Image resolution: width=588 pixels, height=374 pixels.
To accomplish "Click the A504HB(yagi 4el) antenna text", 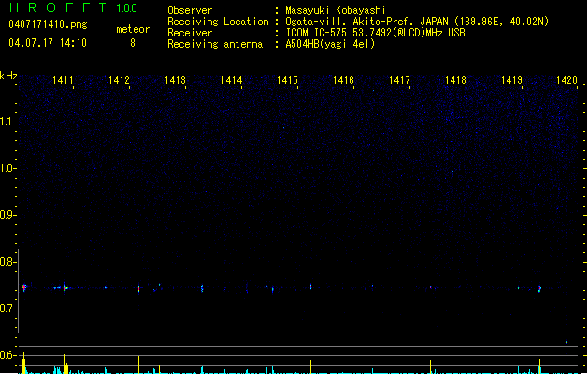I will [x=330, y=44].
